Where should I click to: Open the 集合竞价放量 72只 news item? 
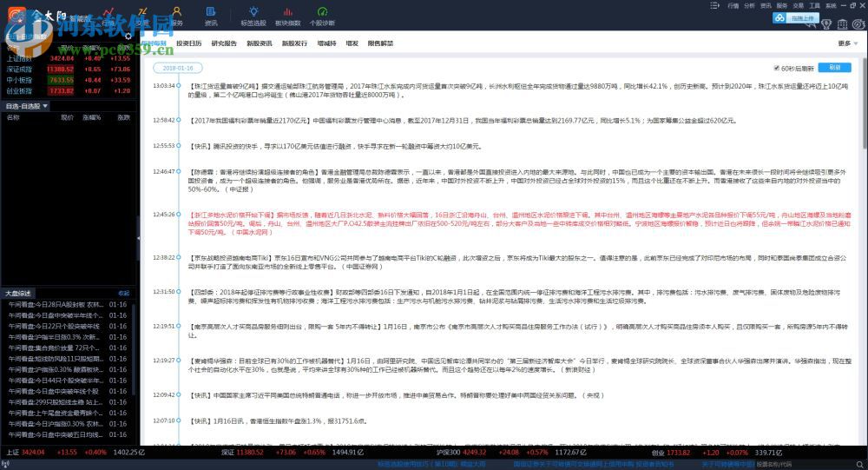pos(67,348)
